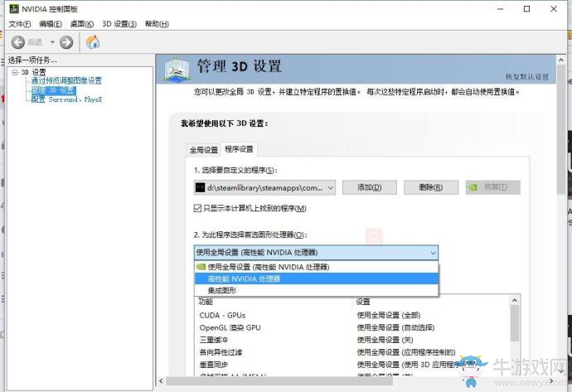Open the steamlibrary program selection dropdown
The height and width of the screenshot is (392, 572).
tap(264, 187)
